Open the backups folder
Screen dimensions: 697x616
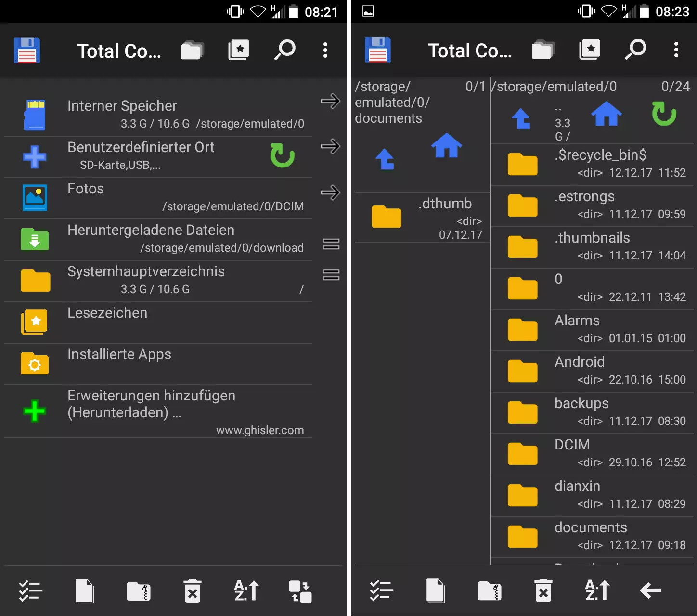click(592, 413)
